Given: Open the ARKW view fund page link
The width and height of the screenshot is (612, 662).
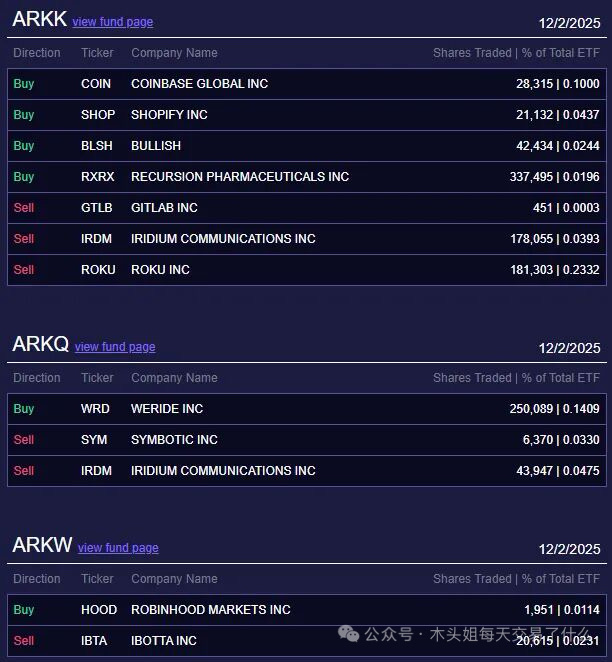Looking at the screenshot, I should tap(118, 548).
